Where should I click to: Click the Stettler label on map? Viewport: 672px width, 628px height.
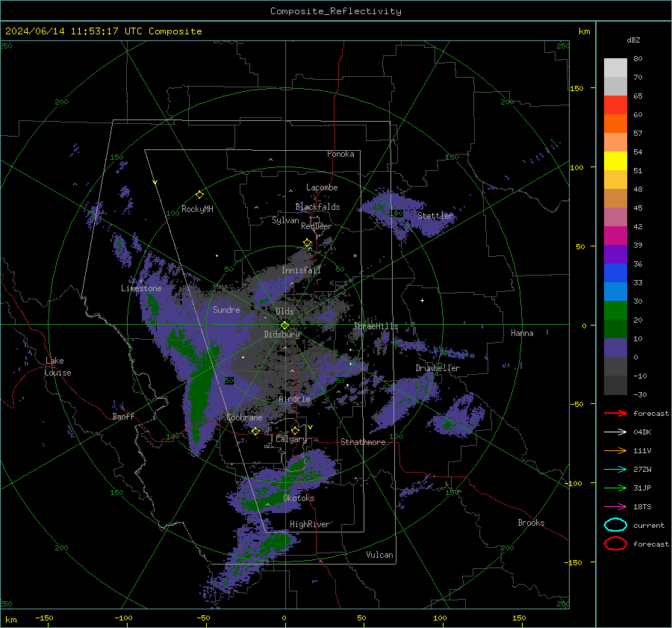pos(435,216)
